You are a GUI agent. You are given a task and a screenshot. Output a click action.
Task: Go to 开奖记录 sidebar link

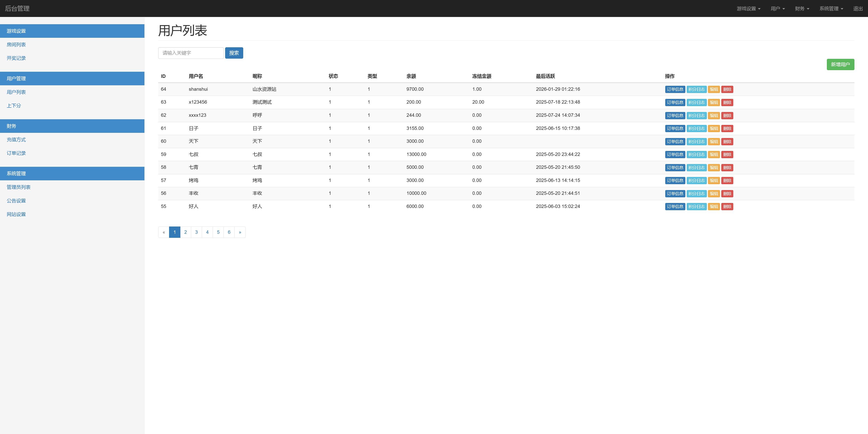[x=16, y=58]
